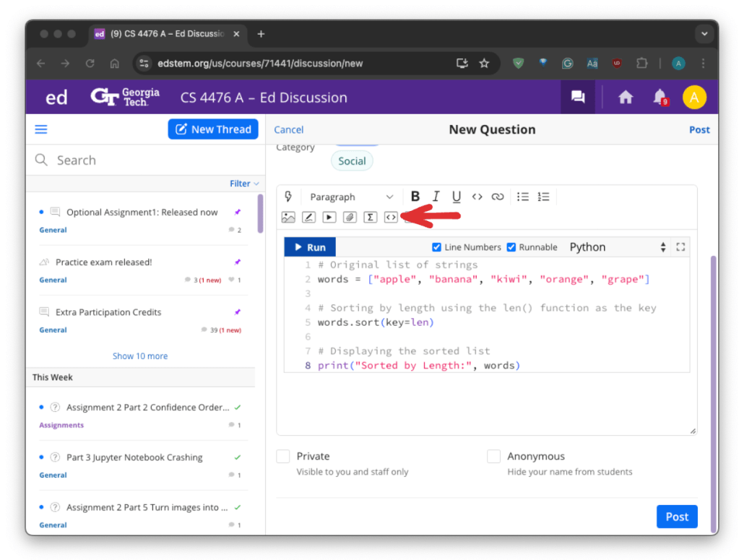Screen dimensions: 739x560
Task: Cancel the new question
Action: pyautogui.click(x=288, y=129)
